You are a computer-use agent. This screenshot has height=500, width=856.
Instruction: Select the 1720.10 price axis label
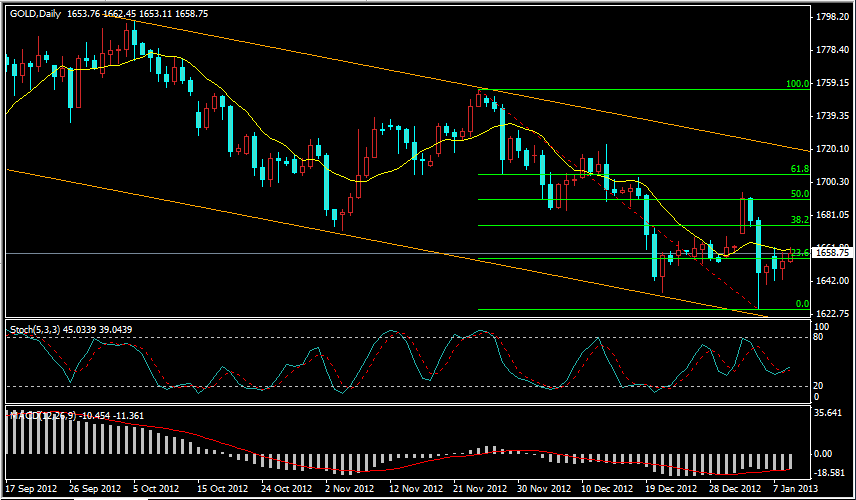tap(832, 148)
